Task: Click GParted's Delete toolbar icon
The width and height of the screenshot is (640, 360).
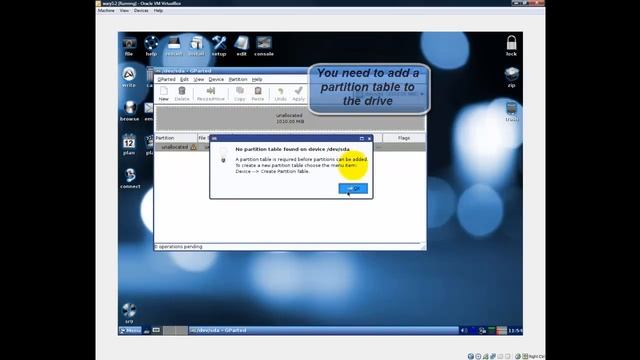Action: click(x=182, y=93)
